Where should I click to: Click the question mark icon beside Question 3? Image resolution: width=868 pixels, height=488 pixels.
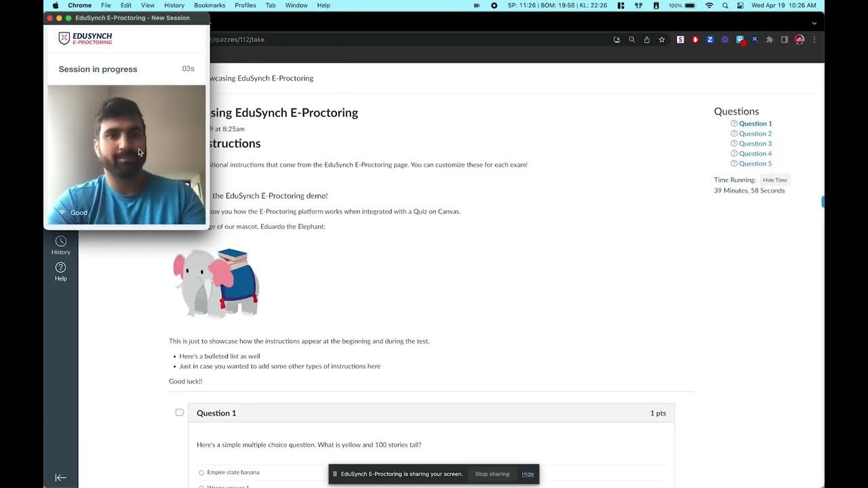734,144
